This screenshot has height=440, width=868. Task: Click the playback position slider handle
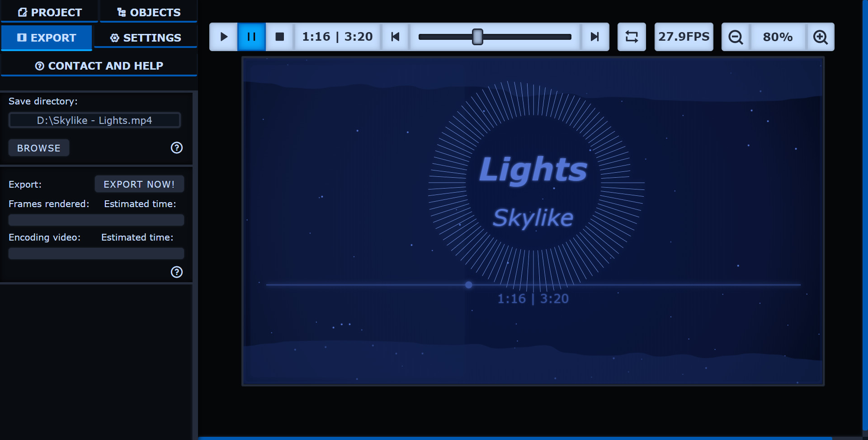tap(477, 37)
